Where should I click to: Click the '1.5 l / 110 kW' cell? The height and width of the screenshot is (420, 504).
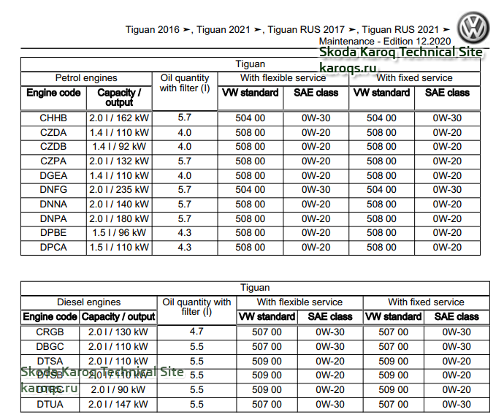(119, 247)
